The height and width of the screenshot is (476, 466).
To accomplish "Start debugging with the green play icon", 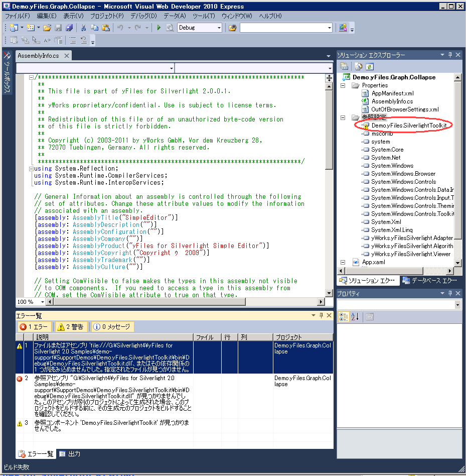I will [159, 28].
